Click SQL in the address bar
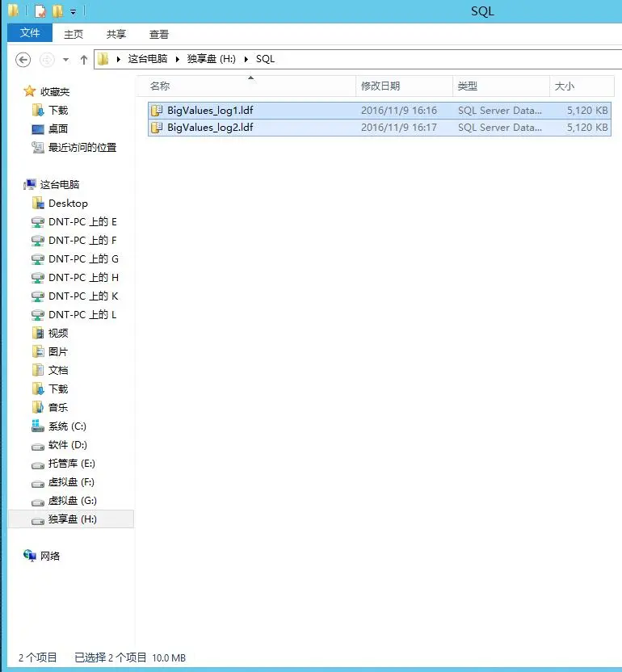Viewport: 622px width, 672px height. click(265, 59)
